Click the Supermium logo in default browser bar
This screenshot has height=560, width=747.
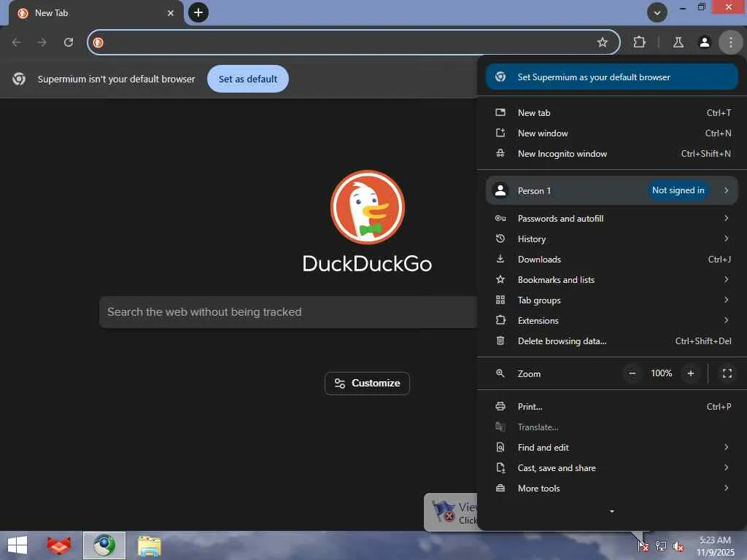click(x=19, y=79)
